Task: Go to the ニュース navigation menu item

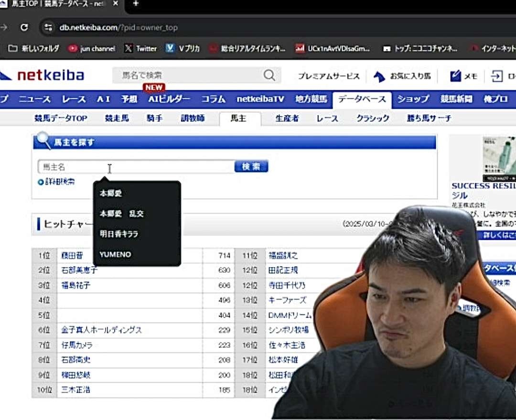Action: (x=34, y=99)
